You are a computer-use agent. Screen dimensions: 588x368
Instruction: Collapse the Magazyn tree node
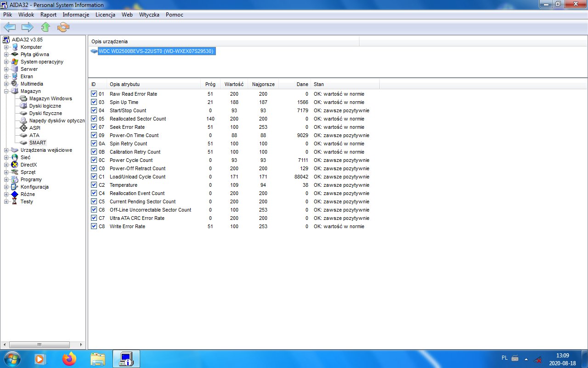tap(6, 91)
